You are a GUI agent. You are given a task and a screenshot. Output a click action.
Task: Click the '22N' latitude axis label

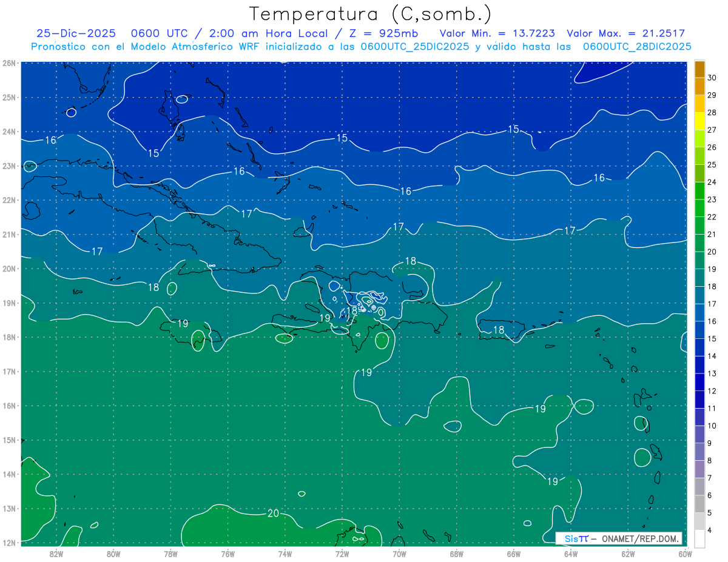[x=8, y=200]
